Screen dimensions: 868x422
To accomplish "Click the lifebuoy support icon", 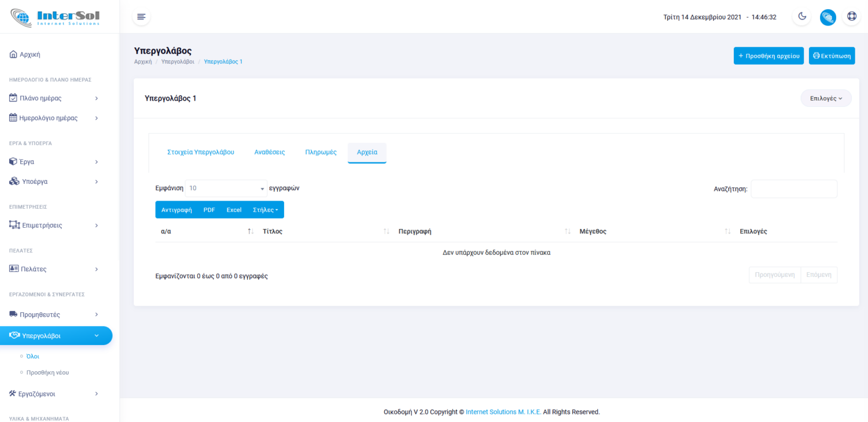I will (x=851, y=17).
